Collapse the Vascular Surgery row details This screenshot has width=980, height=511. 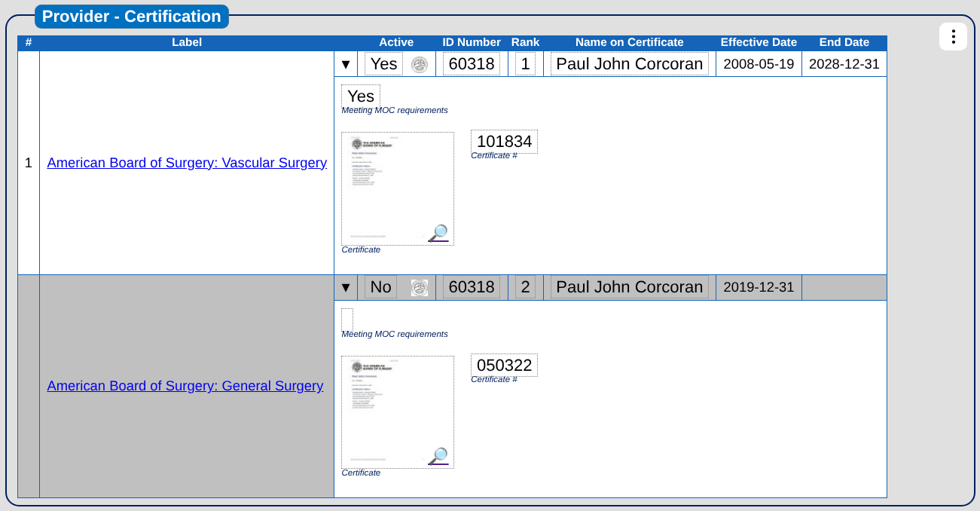click(x=346, y=64)
